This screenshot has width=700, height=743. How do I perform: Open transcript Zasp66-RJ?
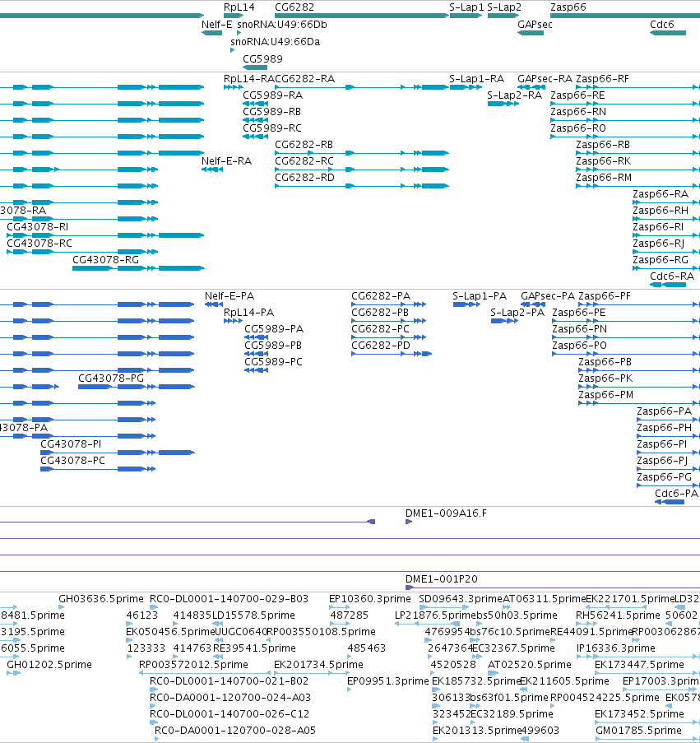(x=659, y=244)
